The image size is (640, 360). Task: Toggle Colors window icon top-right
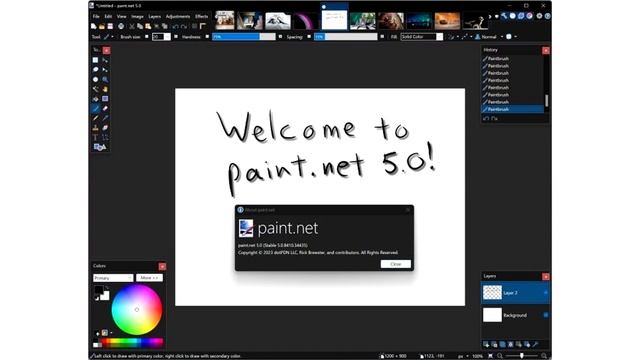point(529,16)
